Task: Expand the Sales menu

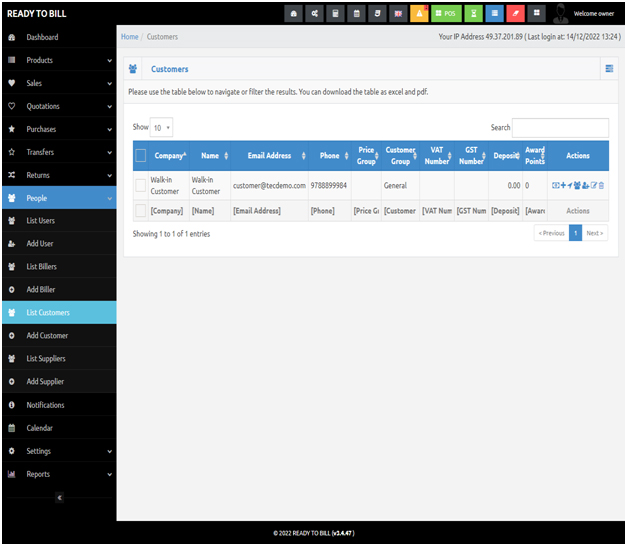Action: pyautogui.click(x=59, y=83)
